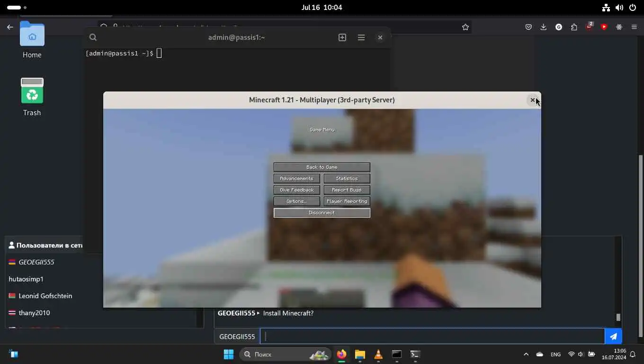This screenshot has width=644, height=364.
Task: Bookmark this page with the star icon
Action: click(x=465, y=27)
